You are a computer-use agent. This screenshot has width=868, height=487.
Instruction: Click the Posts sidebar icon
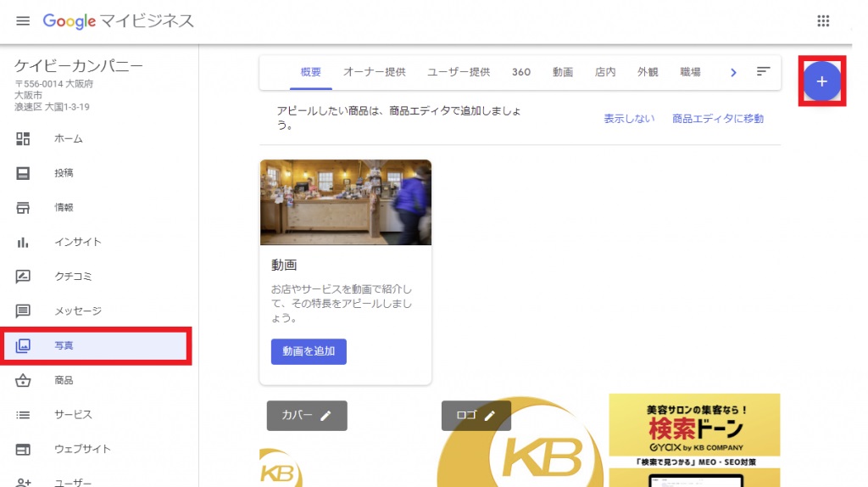click(23, 173)
